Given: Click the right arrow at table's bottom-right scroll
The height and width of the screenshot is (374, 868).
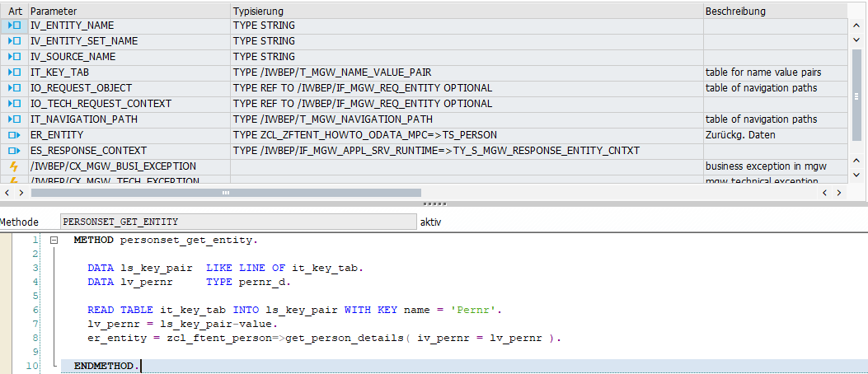Looking at the screenshot, I should 838,193.
